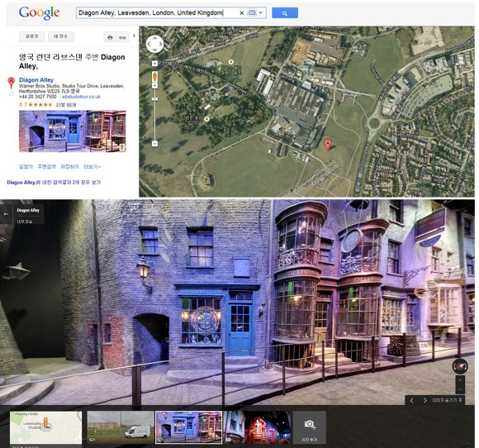Click the upper green circle marker on map
Viewport: 479px width, 448px height.
(x=231, y=62)
